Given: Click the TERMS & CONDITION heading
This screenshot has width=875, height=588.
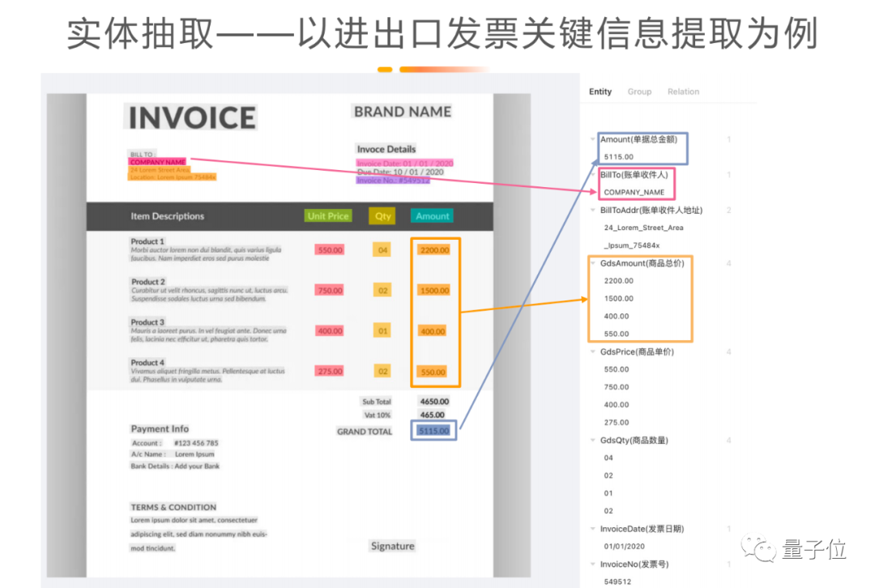Looking at the screenshot, I should [x=173, y=507].
